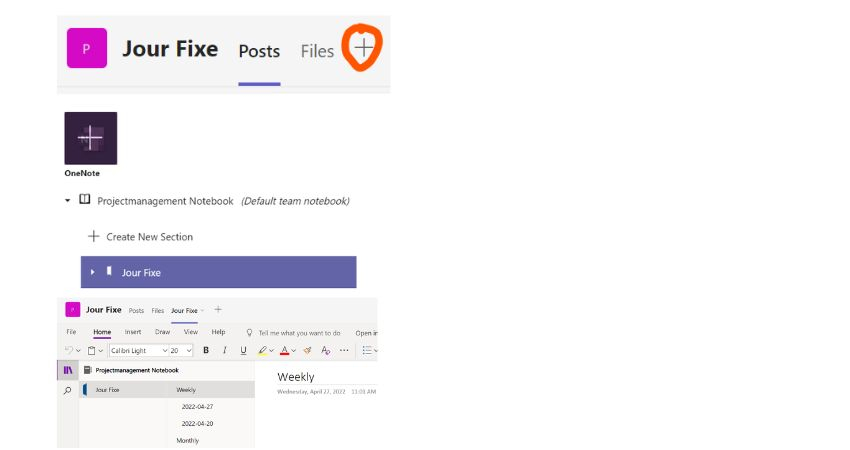This screenshot has height=450, width=850.
Task: Open the ribbon's three-dot more options
Action: point(344,351)
